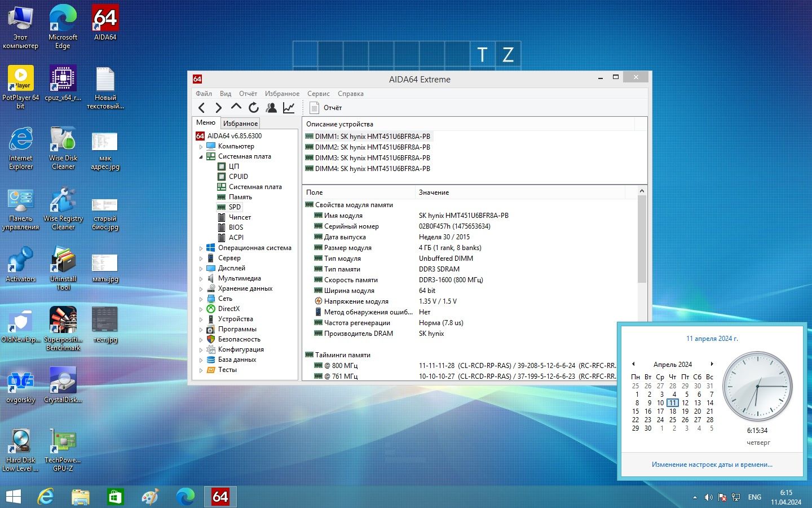
Task: Select the Superposition Benchmark desktop icon
Action: [x=63, y=329]
